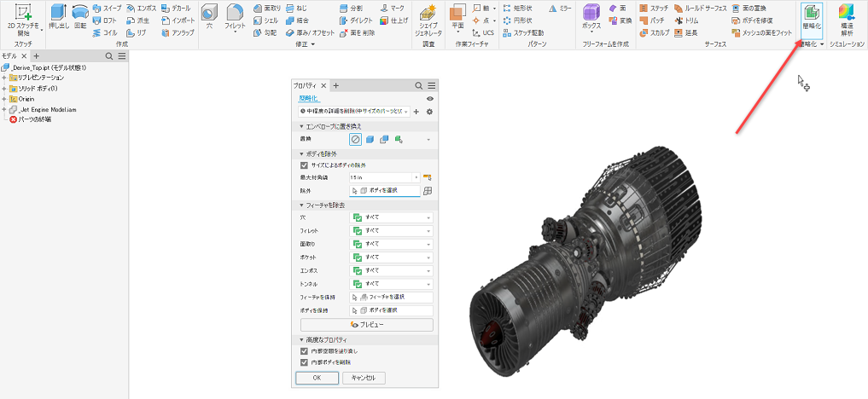Toggle 内部ボディを削除 checkbox

click(x=303, y=362)
